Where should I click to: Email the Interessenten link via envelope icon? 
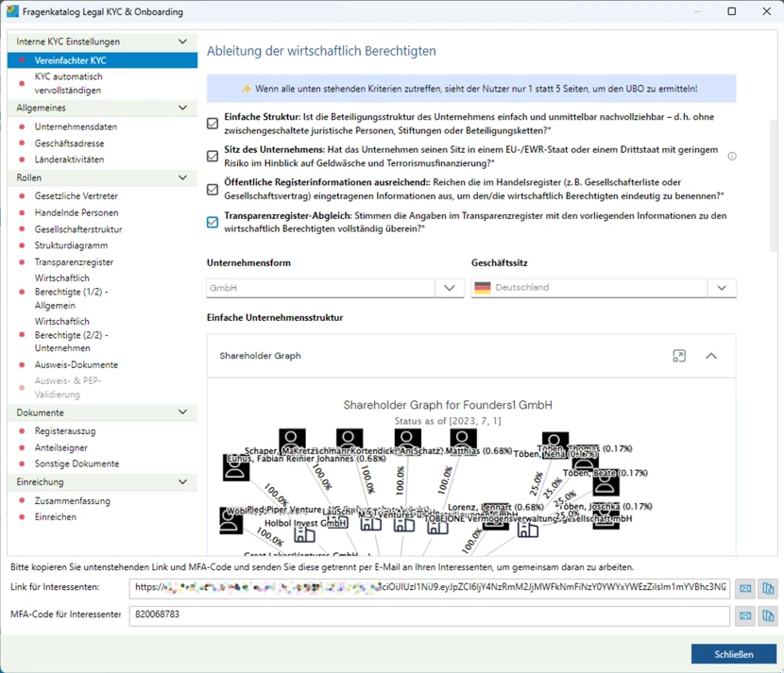click(x=745, y=588)
